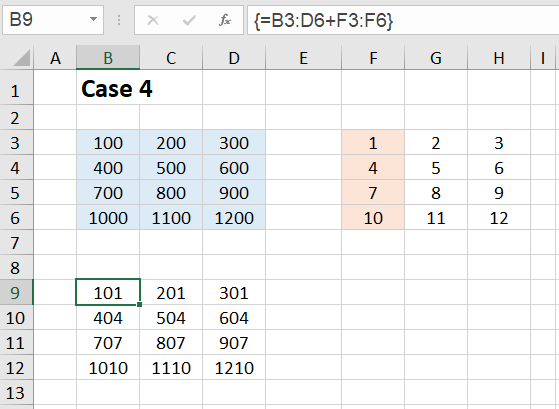Select the cell containing 300
This screenshot has height=409, width=559.
234,143
